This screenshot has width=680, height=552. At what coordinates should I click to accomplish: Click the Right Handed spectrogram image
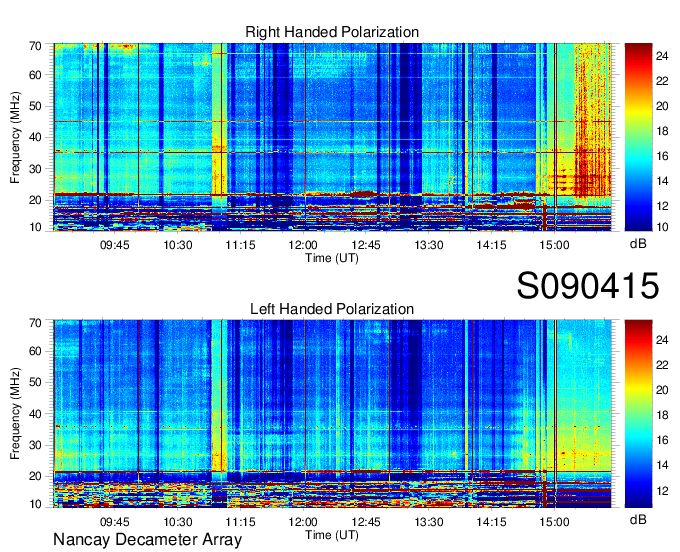(332, 137)
